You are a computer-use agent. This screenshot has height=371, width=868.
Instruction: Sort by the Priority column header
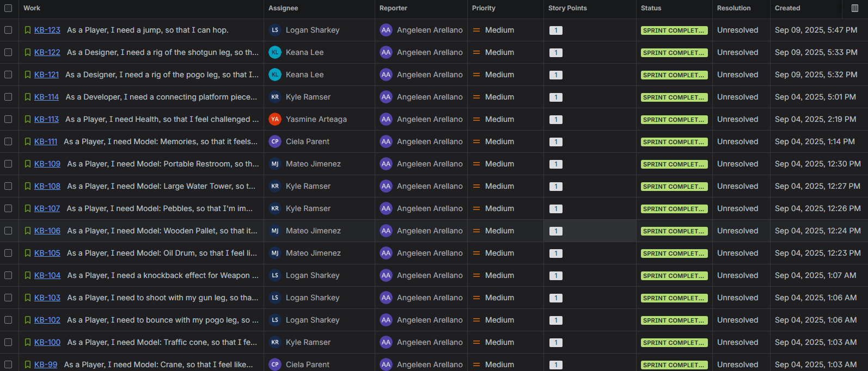[x=484, y=8]
